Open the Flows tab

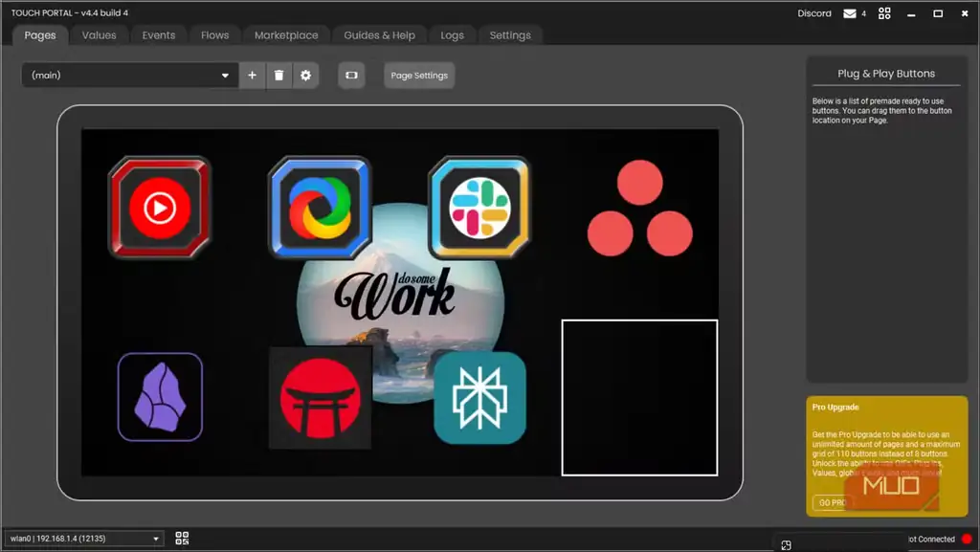tap(215, 35)
